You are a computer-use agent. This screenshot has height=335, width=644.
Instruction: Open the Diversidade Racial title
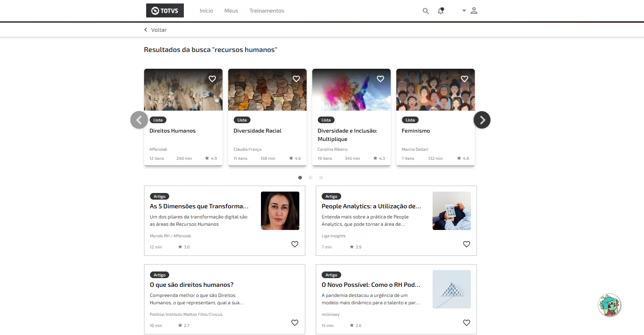pyautogui.click(x=257, y=131)
